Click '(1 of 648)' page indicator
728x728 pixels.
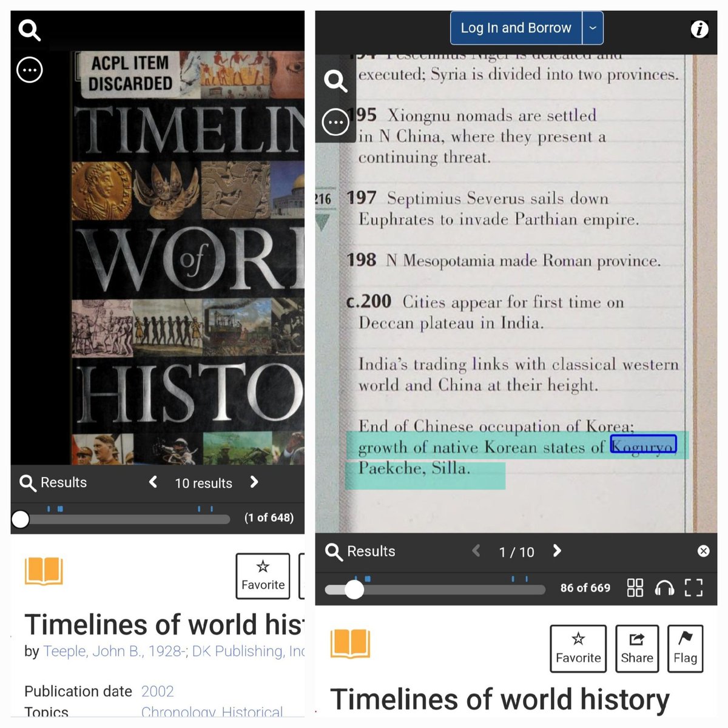pos(269,518)
